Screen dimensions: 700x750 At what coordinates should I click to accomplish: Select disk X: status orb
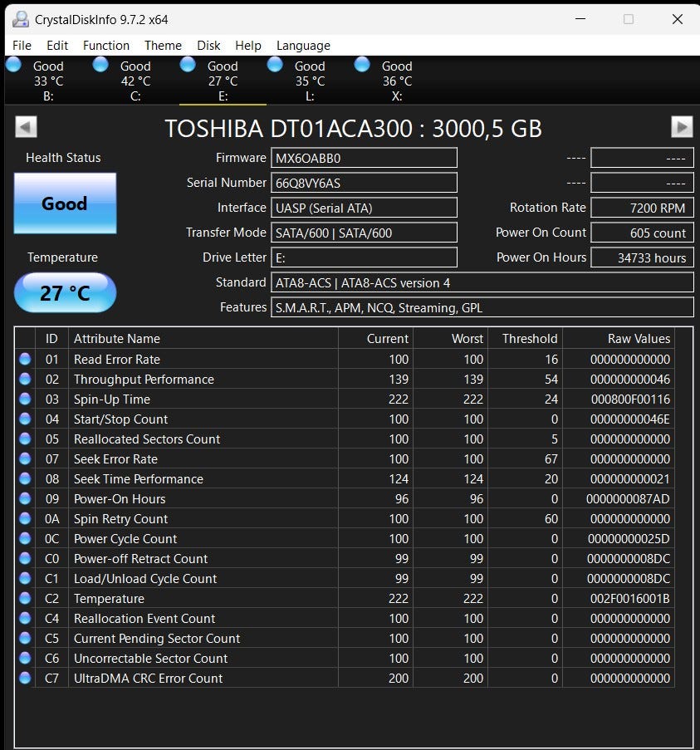point(362,64)
